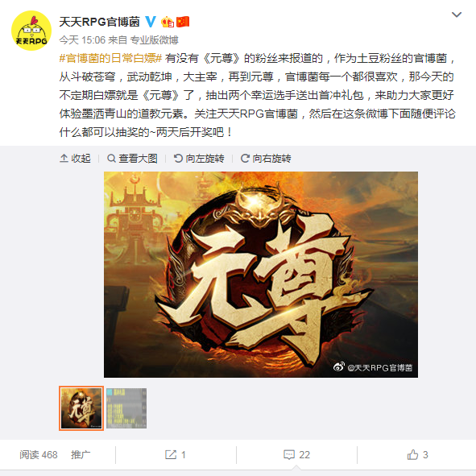Open the post options chevron menu

coord(457,14)
